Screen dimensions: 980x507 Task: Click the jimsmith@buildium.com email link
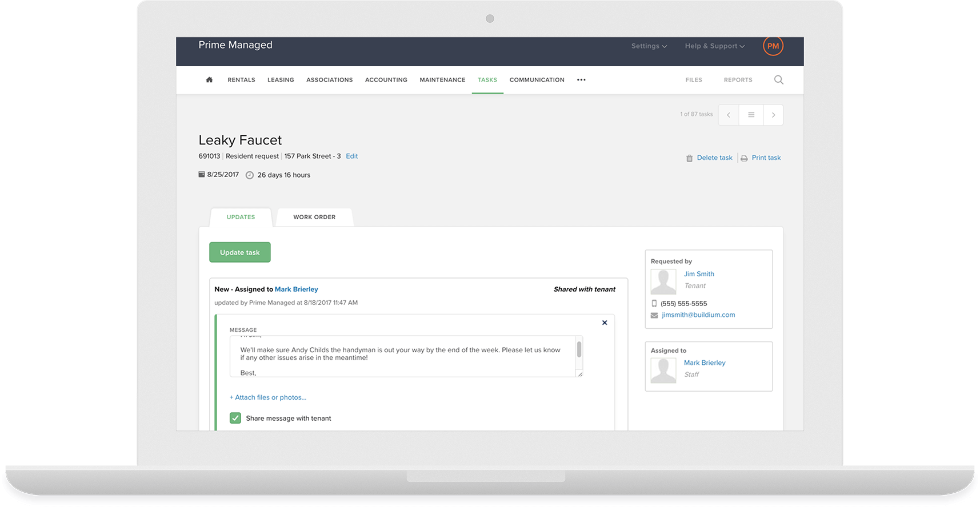[698, 315]
